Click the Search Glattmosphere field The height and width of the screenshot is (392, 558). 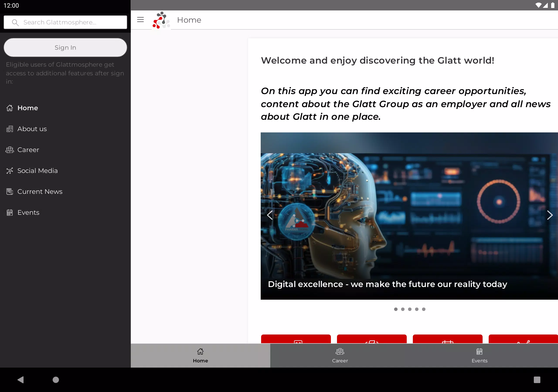click(x=65, y=22)
